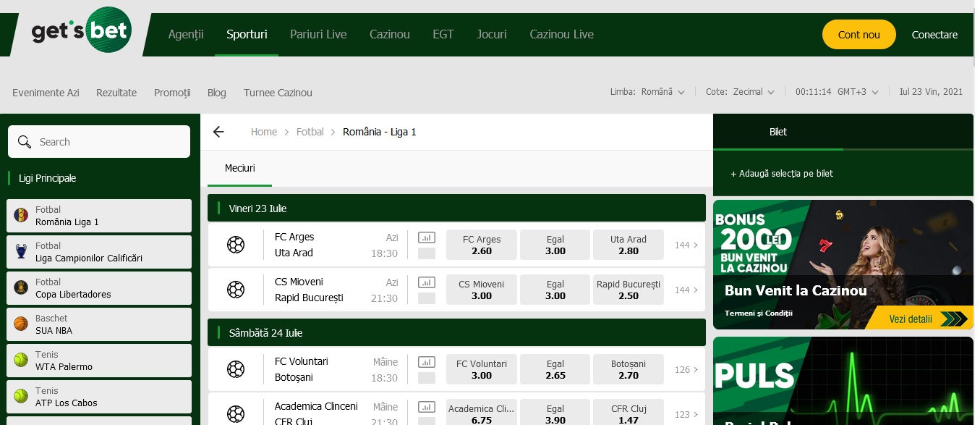Click the football icon for FC Voluntari match
980x425 pixels.
click(x=236, y=369)
